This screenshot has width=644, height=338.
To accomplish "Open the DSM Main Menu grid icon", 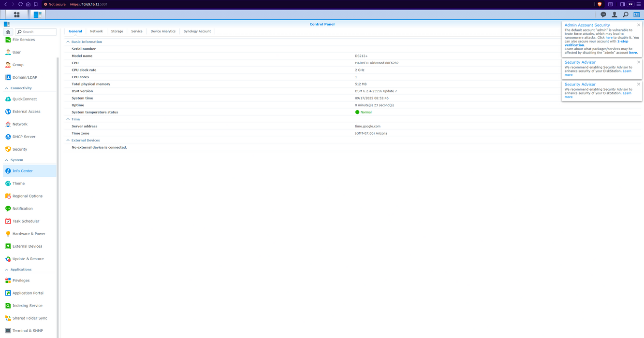I will coord(16,14).
